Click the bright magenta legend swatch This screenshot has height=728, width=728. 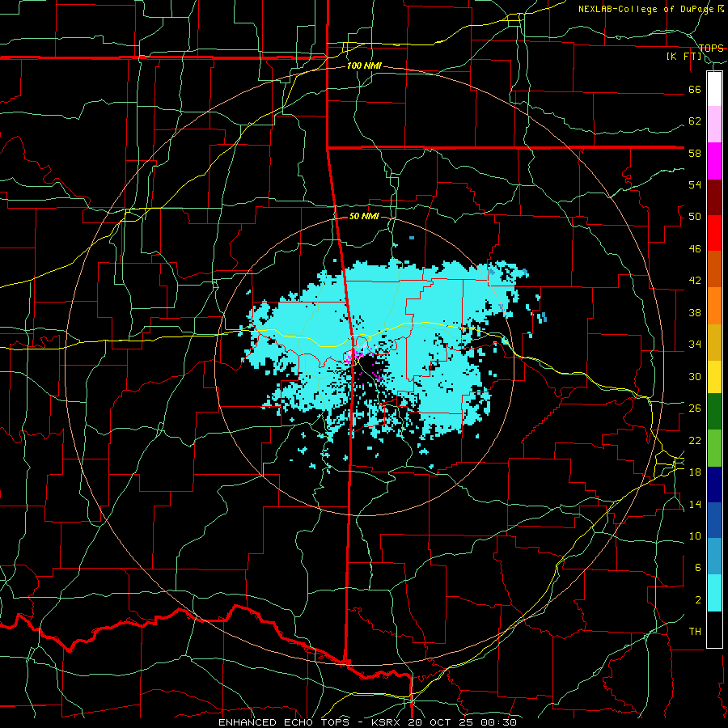pyautogui.click(x=714, y=161)
